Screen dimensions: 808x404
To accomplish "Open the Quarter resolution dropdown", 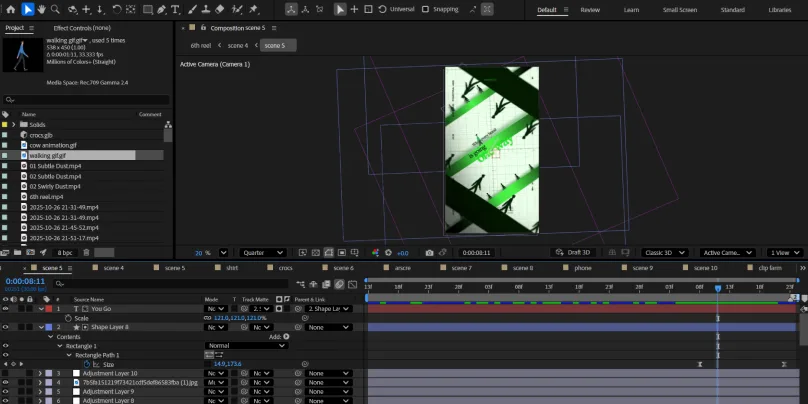I will pyautogui.click(x=263, y=253).
